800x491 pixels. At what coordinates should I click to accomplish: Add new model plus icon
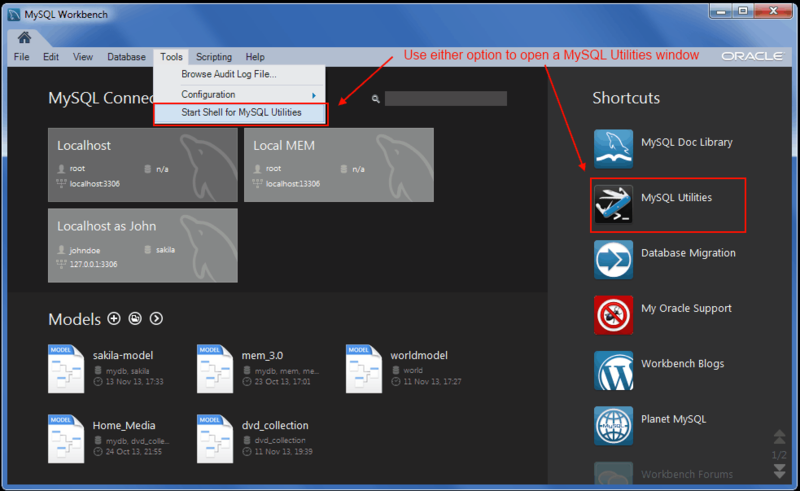click(x=114, y=318)
